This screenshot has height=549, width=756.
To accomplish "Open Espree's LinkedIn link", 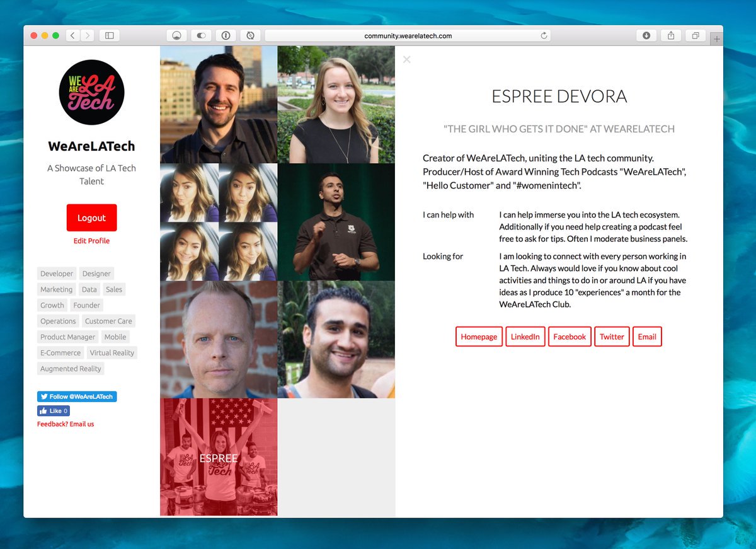I will click(525, 337).
